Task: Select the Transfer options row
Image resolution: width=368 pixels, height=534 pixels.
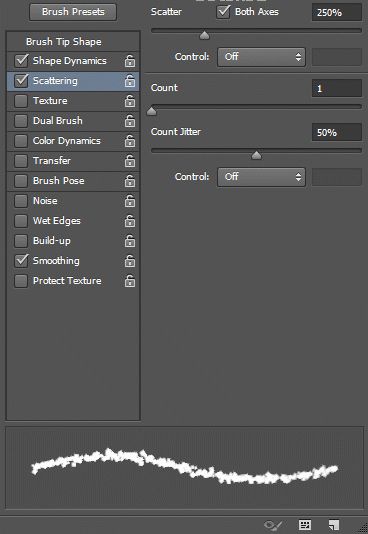Action: coord(73,161)
